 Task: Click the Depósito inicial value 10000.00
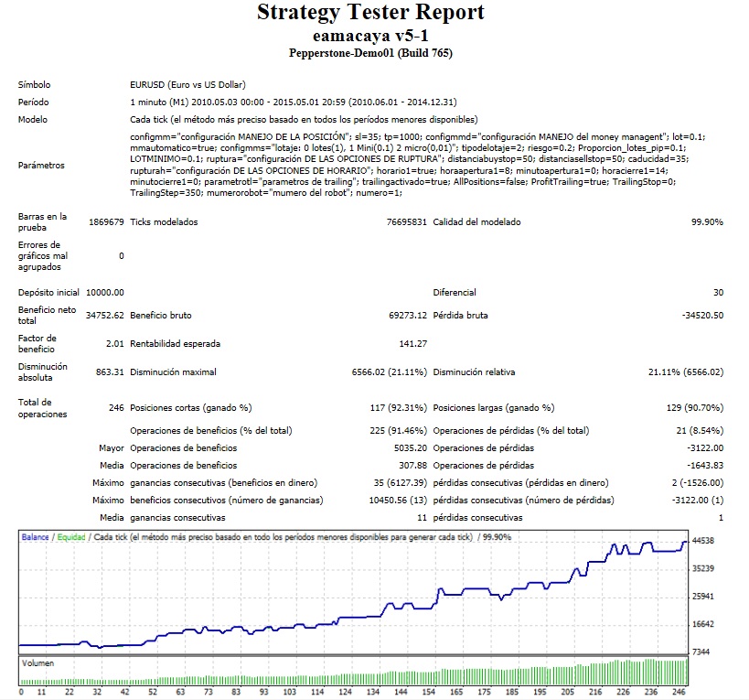pyautogui.click(x=104, y=293)
